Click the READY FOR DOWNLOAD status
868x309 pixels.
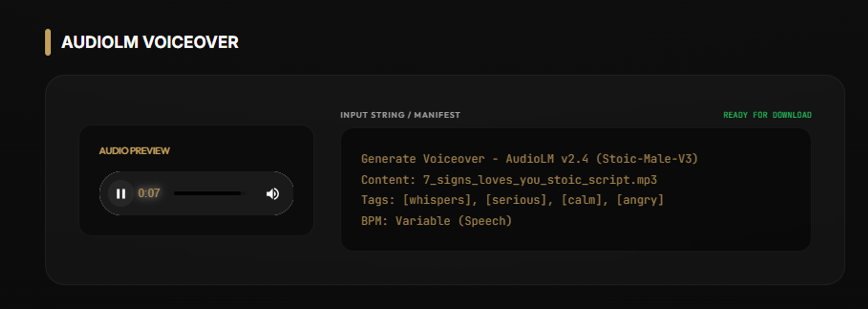click(767, 115)
